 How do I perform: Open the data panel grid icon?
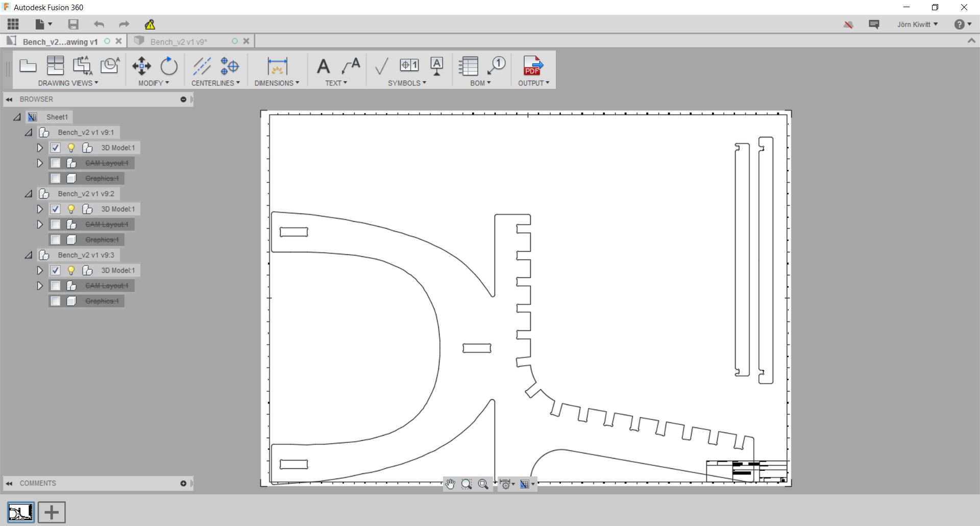[13, 24]
